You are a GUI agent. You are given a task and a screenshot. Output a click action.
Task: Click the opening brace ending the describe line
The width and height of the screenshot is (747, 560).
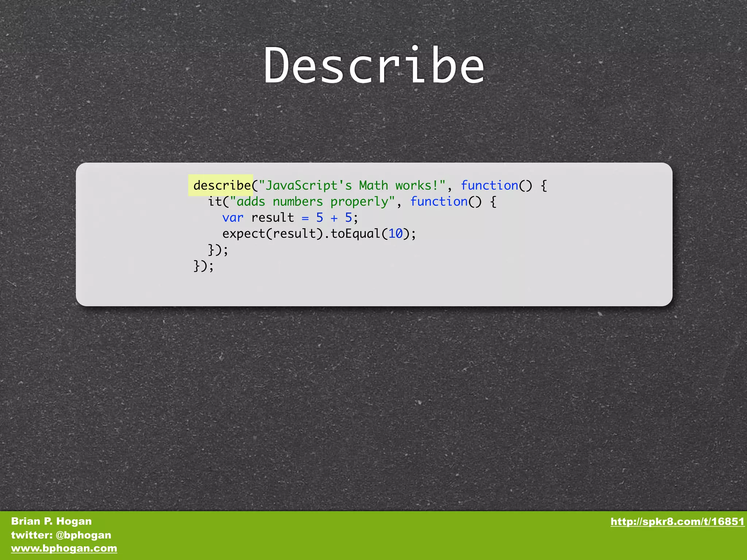(543, 185)
